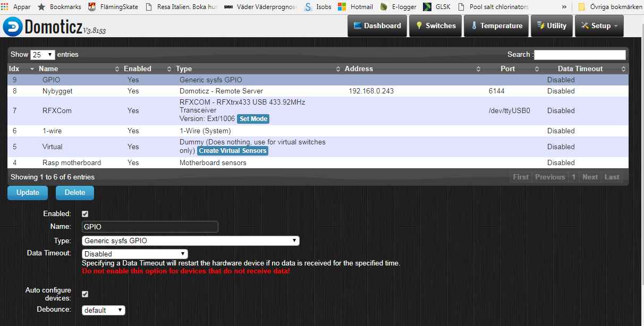Screen dimensions: 644x326
Task: Click the Delete button
Action: pyautogui.click(x=75, y=193)
